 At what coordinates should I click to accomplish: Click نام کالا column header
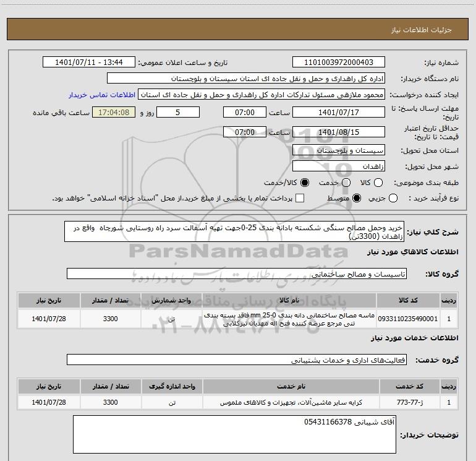coord(289,300)
